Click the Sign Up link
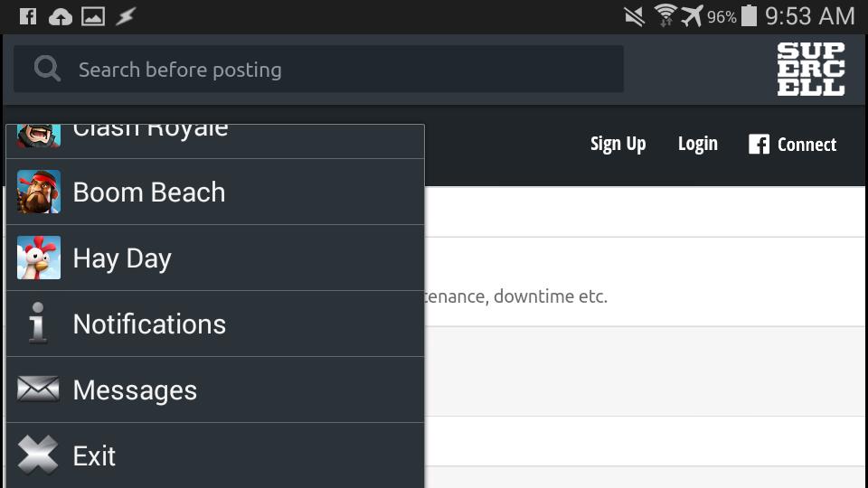 [618, 145]
